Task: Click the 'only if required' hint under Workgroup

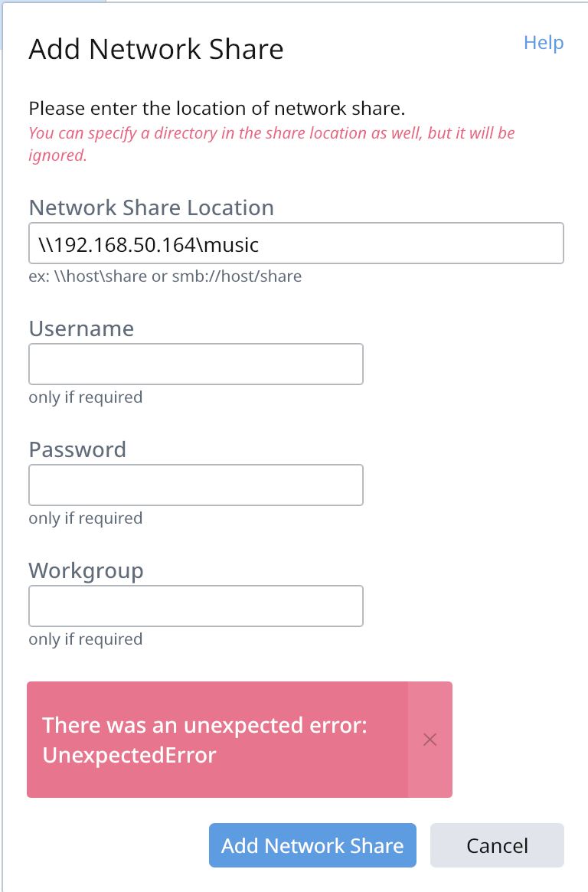Action: (x=85, y=639)
